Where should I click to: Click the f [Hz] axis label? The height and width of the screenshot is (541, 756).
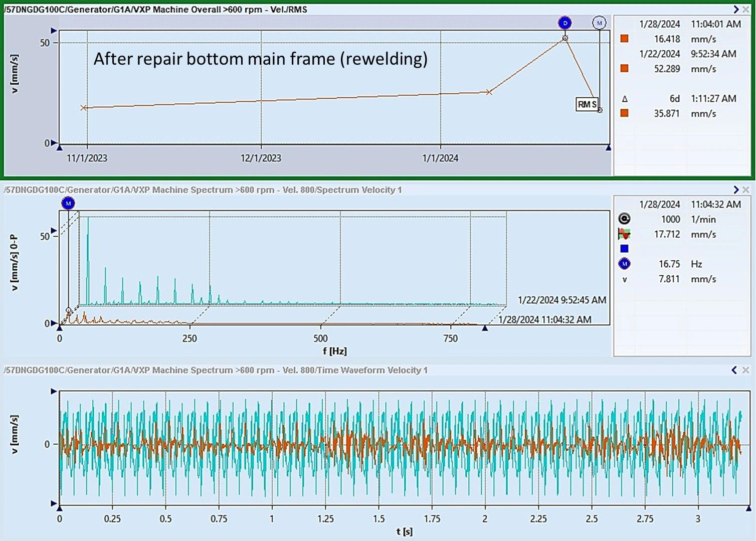click(335, 351)
